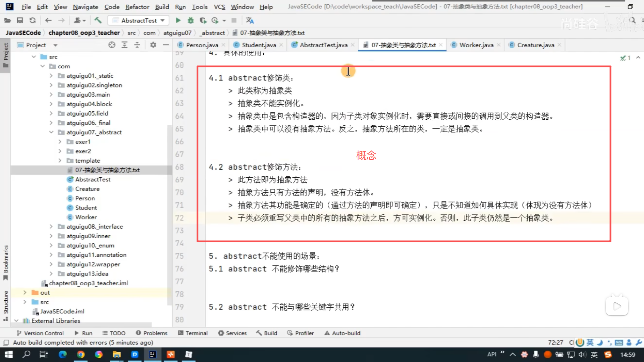Collapse atguigu07._abstract package node
The width and height of the screenshot is (644, 362).
(x=51, y=132)
